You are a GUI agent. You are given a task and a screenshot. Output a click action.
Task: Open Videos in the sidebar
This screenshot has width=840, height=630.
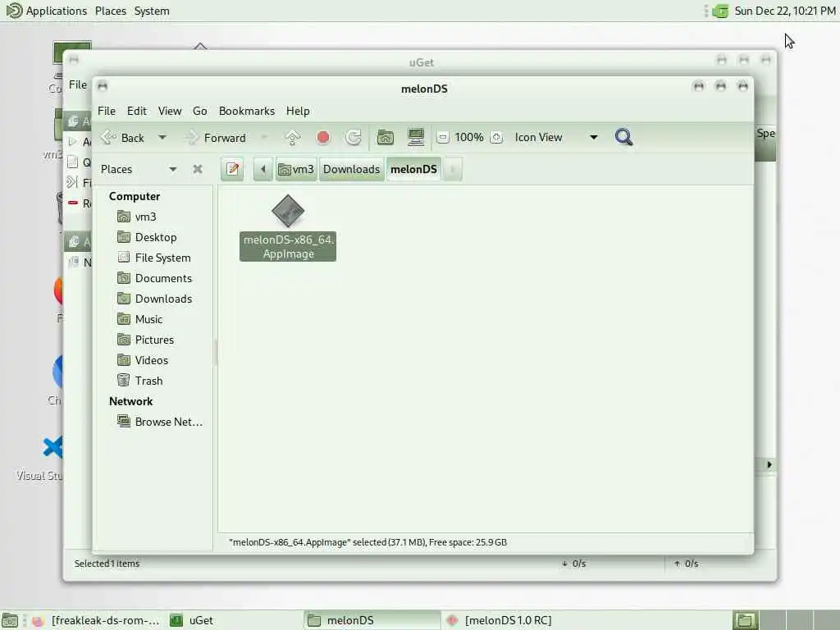coord(155,361)
